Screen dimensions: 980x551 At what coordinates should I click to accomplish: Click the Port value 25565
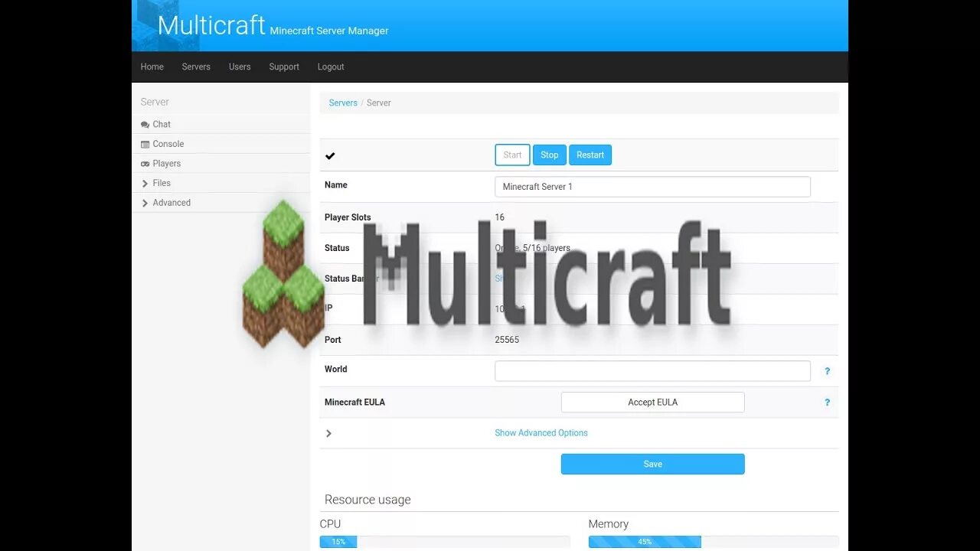tap(507, 340)
